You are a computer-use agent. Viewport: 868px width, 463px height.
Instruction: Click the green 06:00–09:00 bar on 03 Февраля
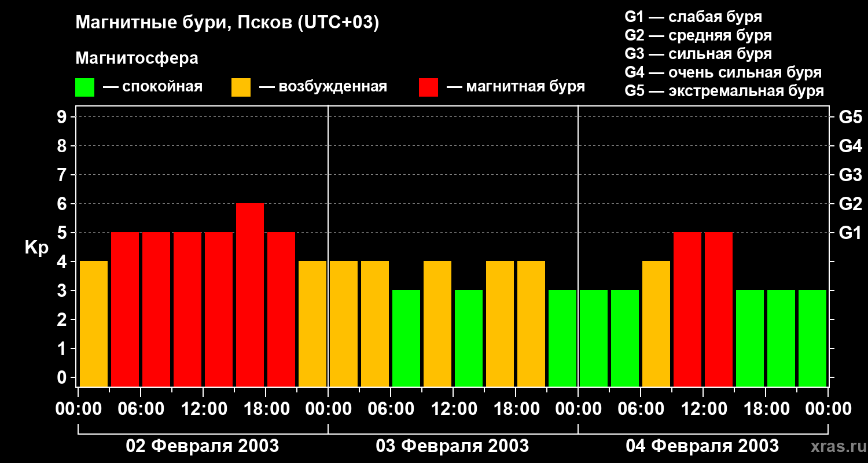406,339
